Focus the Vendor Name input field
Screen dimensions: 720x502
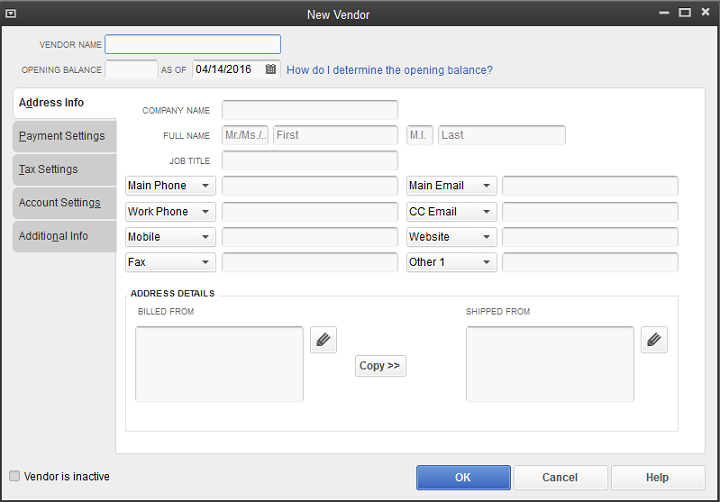pos(193,45)
